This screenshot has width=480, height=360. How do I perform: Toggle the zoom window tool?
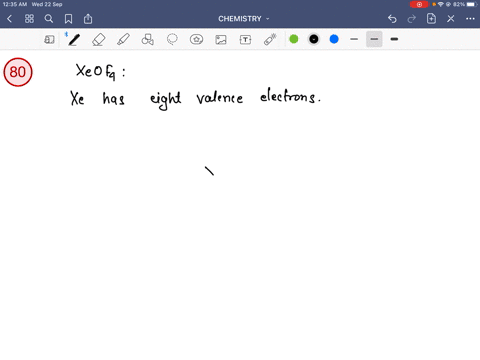pos(49,40)
